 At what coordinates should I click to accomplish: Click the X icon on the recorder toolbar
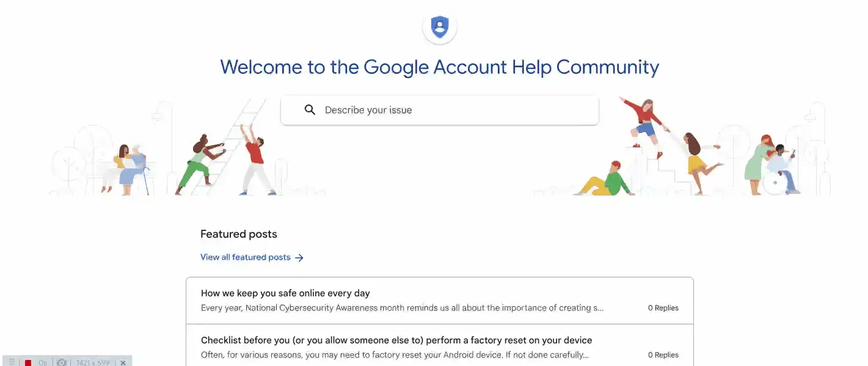[x=123, y=362]
